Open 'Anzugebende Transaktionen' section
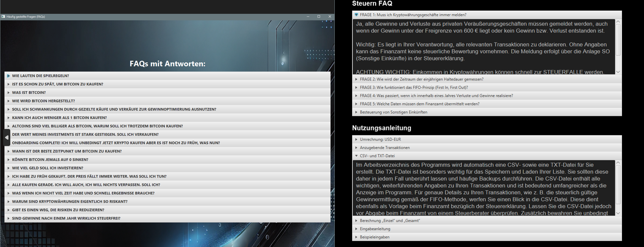644x247 pixels. [487, 147]
